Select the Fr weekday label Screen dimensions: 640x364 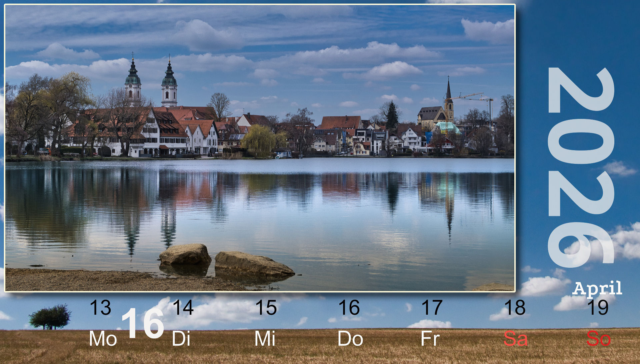point(430,339)
